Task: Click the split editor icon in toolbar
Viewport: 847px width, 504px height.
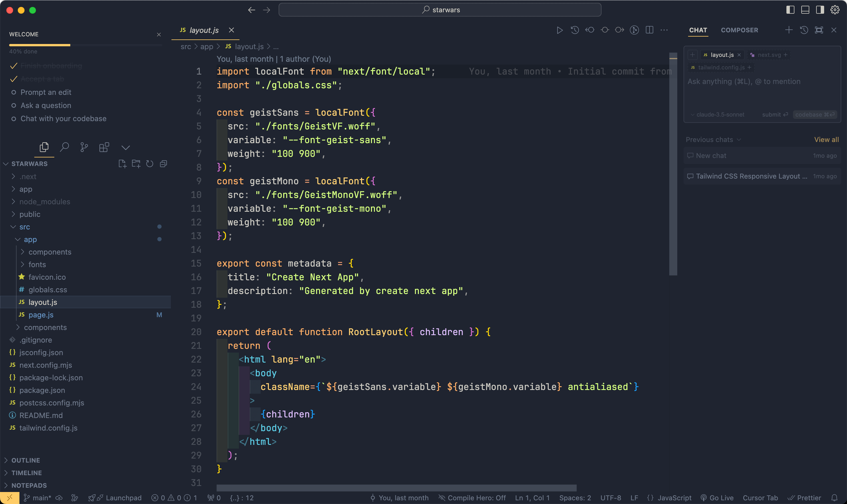Action: 650,30
